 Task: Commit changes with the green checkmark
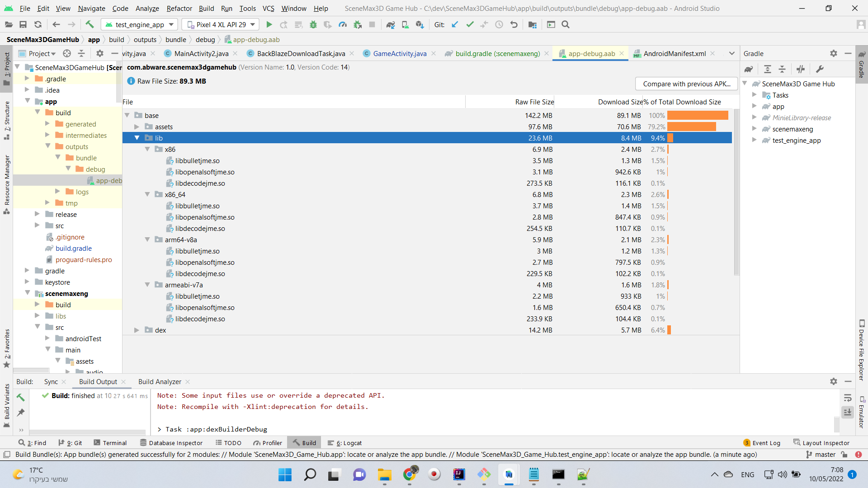pos(470,25)
